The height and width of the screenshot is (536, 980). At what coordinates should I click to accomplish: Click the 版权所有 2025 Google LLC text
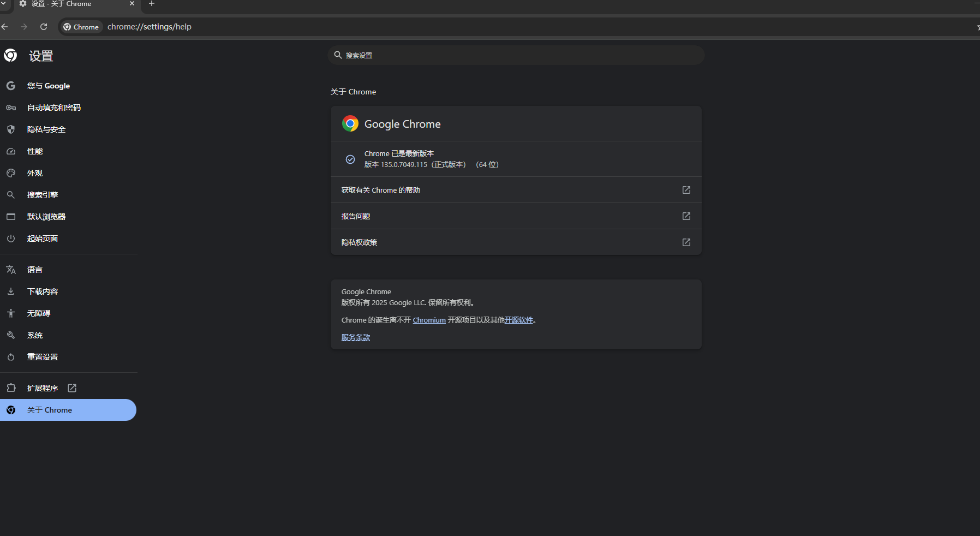coord(408,303)
